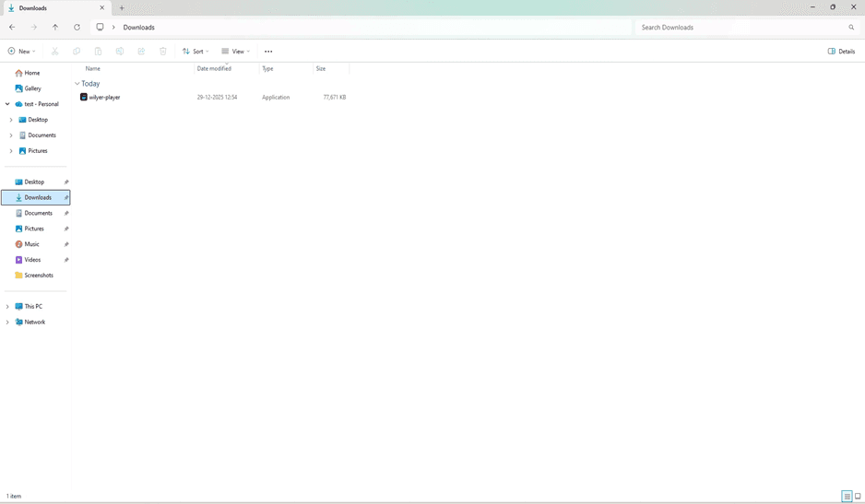Click chevron before Downloads in address bar
Viewport: 865px width, 504px height.
pos(113,27)
